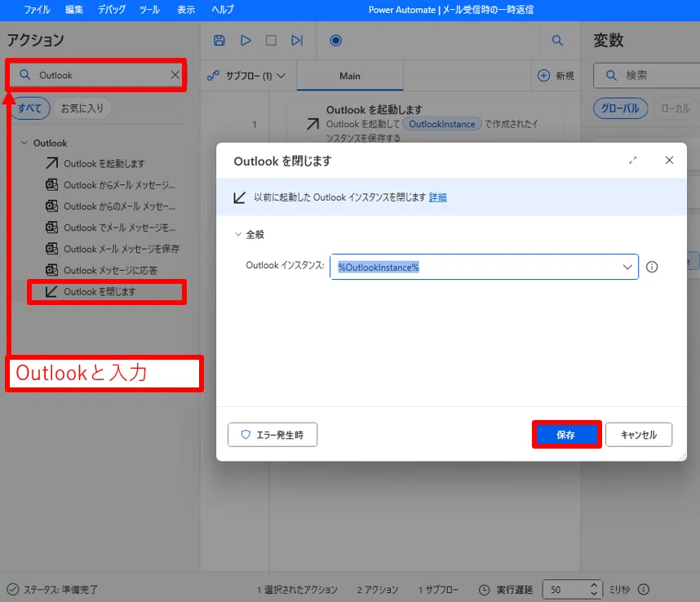Collapse the Outlook group in actions tree
Image resolution: width=700 pixels, height=602 pixels.
coord(24,143)
